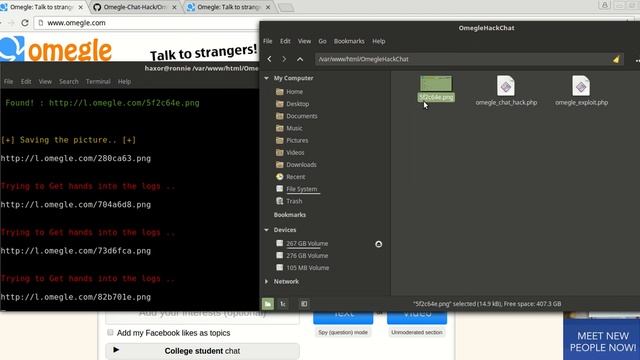Open the file manager Edit menu

tap(285, 41)
